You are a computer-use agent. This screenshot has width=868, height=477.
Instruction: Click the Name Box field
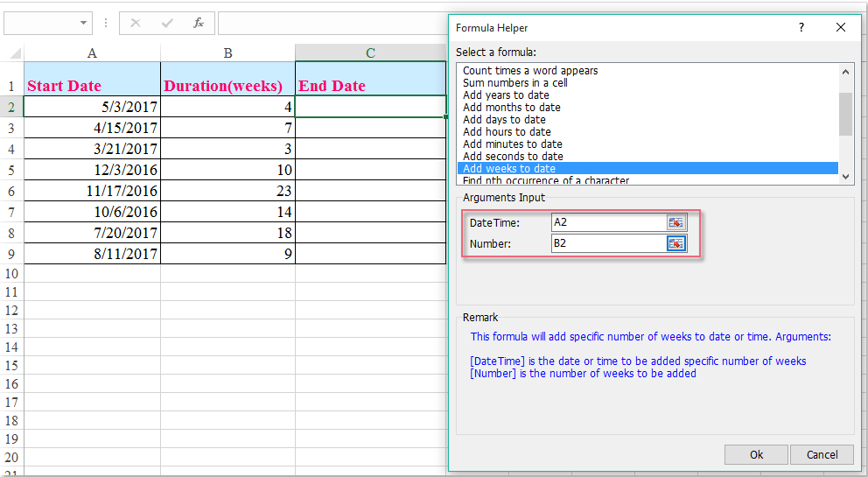pyautogui.click(x=41, y=24)
